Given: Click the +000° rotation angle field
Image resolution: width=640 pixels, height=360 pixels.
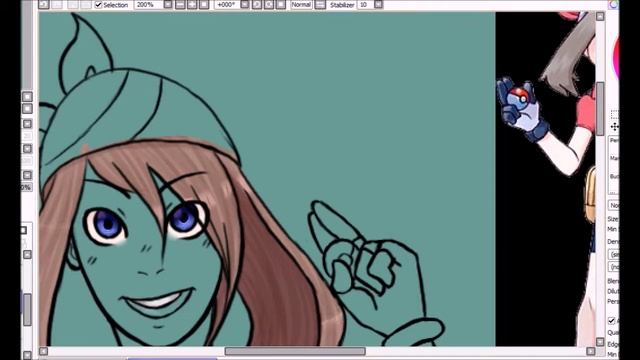Looking at the screenshot, I should pos(227,5).
